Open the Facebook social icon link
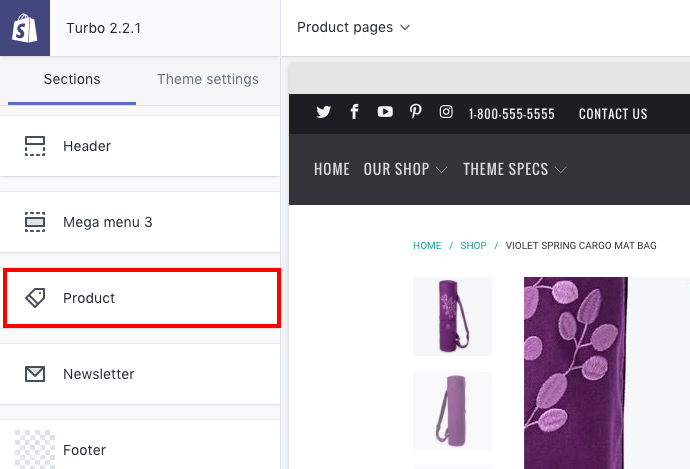 point(354,113)
